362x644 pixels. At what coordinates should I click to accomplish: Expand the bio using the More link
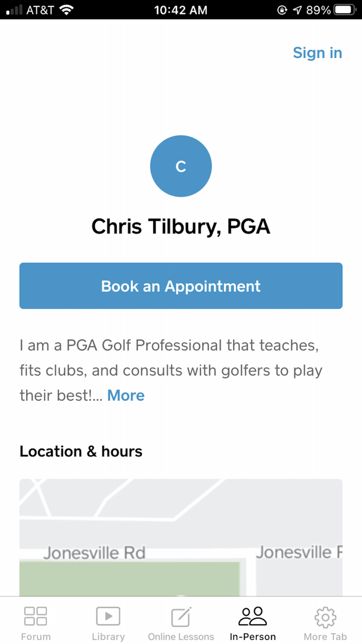[x=126, y=396]
